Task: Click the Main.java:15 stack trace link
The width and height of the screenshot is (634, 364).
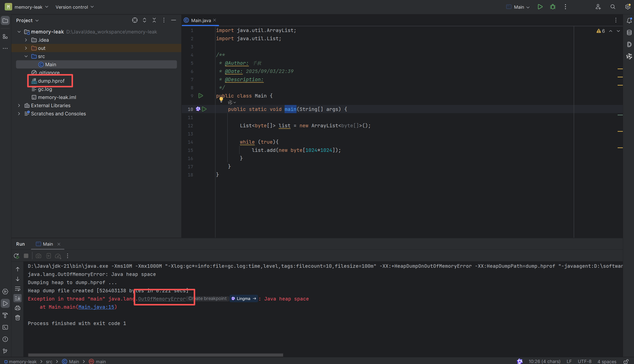Action: 96,307
